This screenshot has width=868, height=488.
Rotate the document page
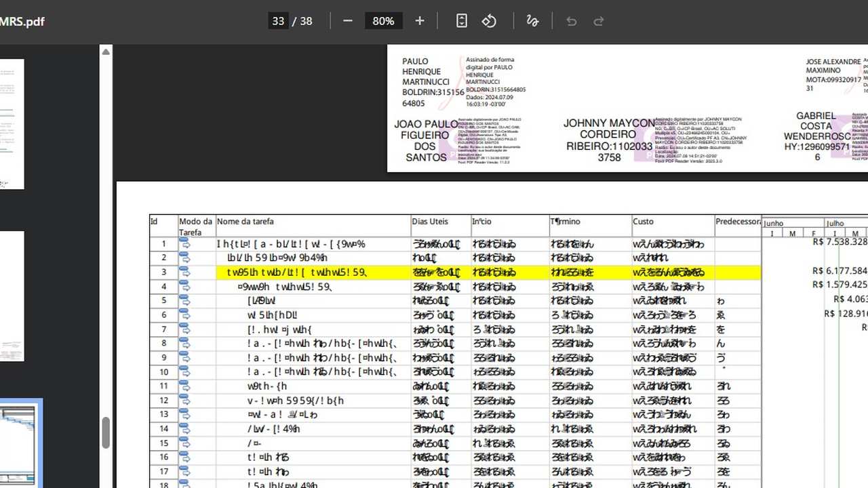pyautogui.click(x=490, y=21)
